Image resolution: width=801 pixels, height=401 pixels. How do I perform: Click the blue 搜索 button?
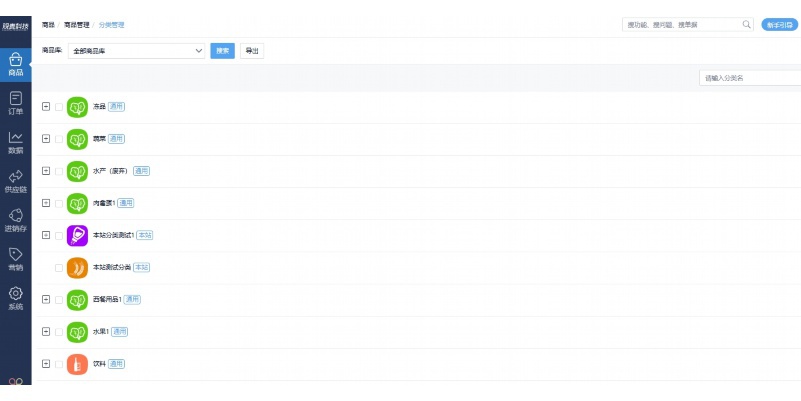223,51
